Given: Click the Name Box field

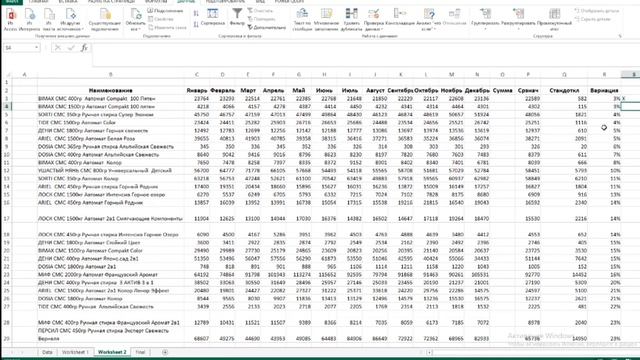Looking at the screenshot, I should coord(18,48).
